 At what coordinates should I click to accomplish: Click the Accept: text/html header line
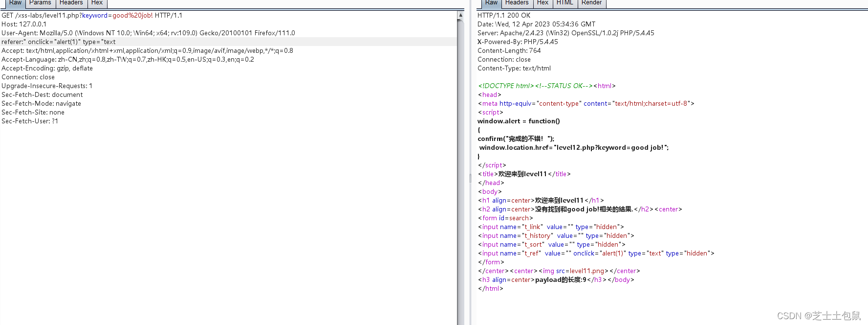[147, 50]
